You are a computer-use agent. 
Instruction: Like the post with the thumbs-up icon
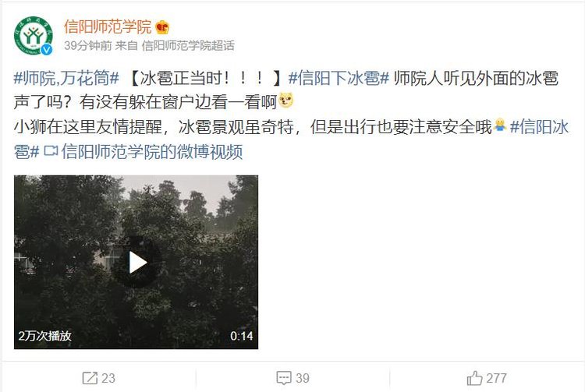coord(474,378)
